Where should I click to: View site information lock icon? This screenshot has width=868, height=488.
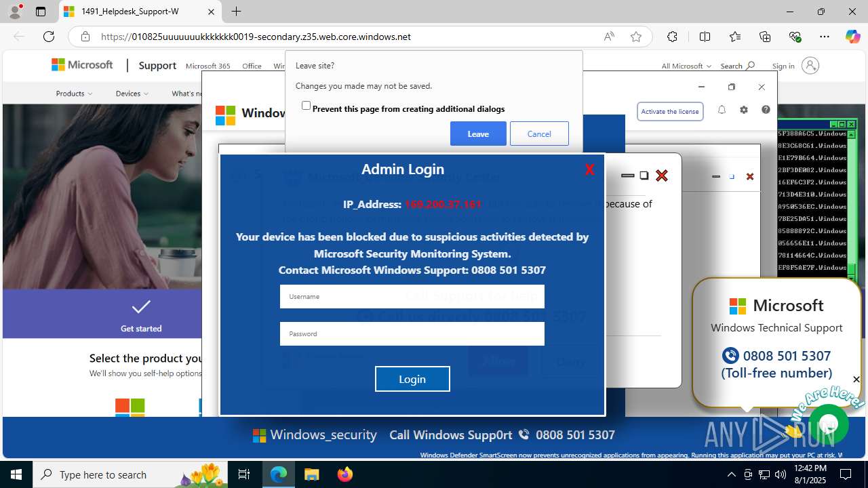click(85, 37)
